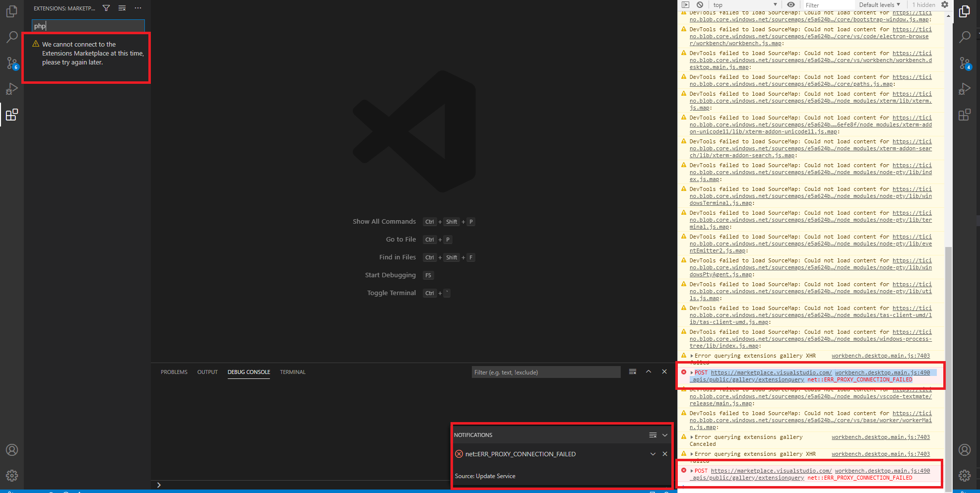Image resolution: width=980 pixels, height=493 pixels.
Task: Switch to the OUTPUT tab
Action: tap(207, 371)
